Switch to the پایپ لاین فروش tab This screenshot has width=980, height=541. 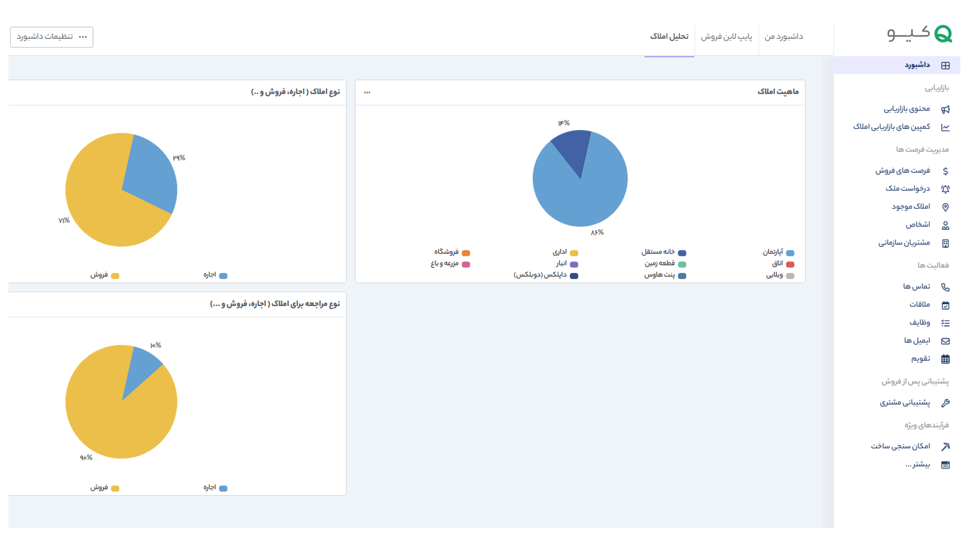tap(726, 36)
